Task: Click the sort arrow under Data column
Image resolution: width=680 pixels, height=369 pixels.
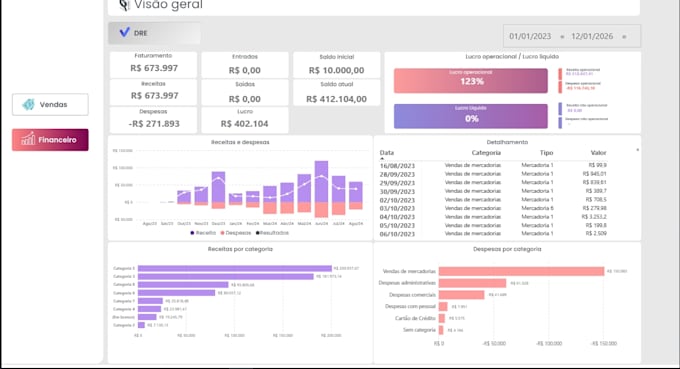Action: [x=382, y=159]
